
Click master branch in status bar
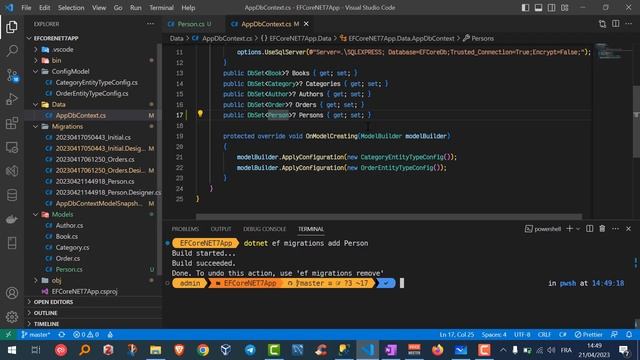point(36,334)
